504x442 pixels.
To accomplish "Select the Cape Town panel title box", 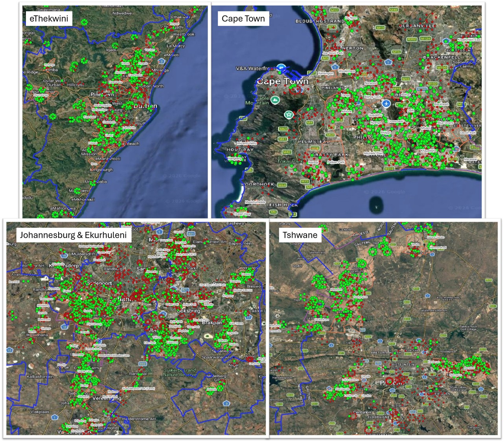I will coord(243,18).
